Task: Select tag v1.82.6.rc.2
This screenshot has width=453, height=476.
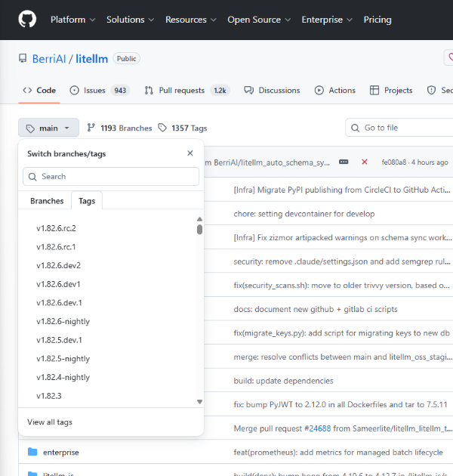Action: click(x=56, y=228)
